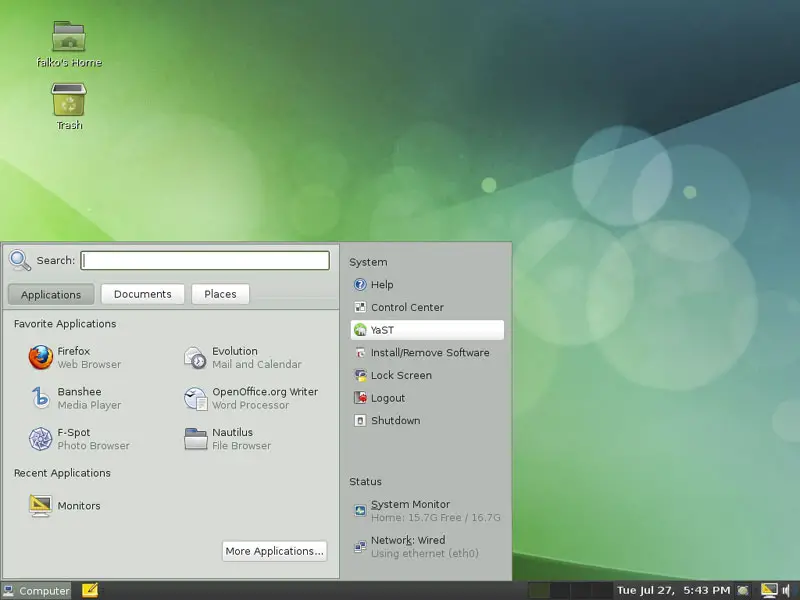Click the yellow note icon in the panel
This screenshot has height=600, width=800.
point(90,590)
